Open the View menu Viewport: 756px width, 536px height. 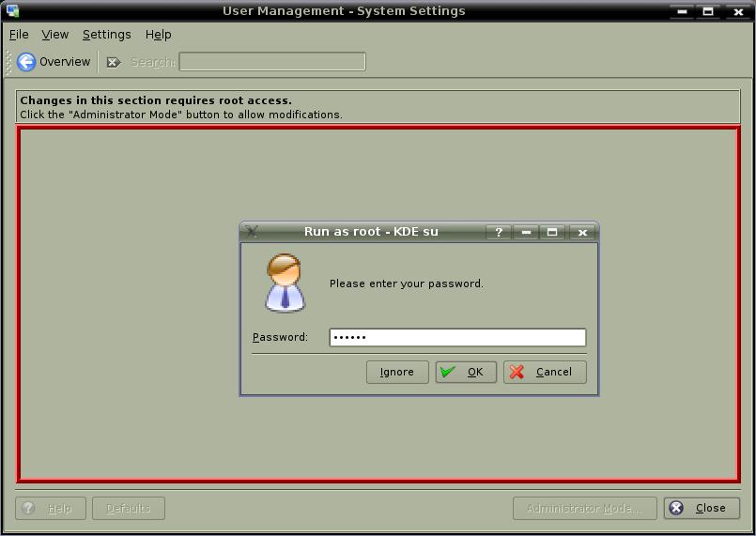tap(55, 35)
